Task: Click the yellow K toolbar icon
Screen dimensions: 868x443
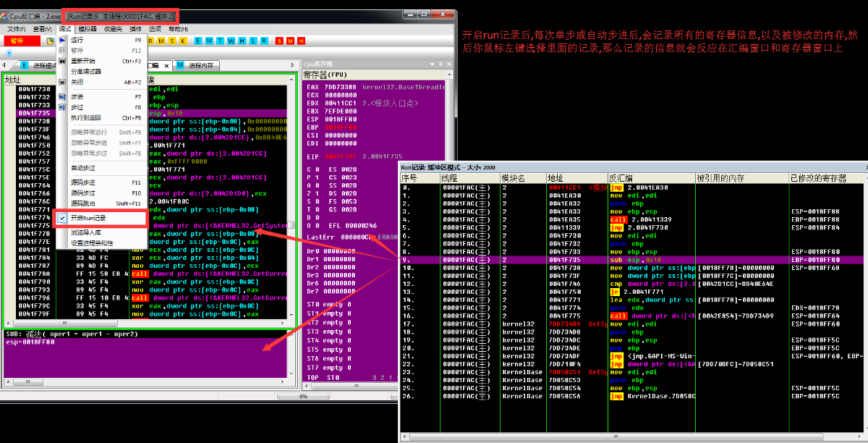Action: click(x=183, y=41)
